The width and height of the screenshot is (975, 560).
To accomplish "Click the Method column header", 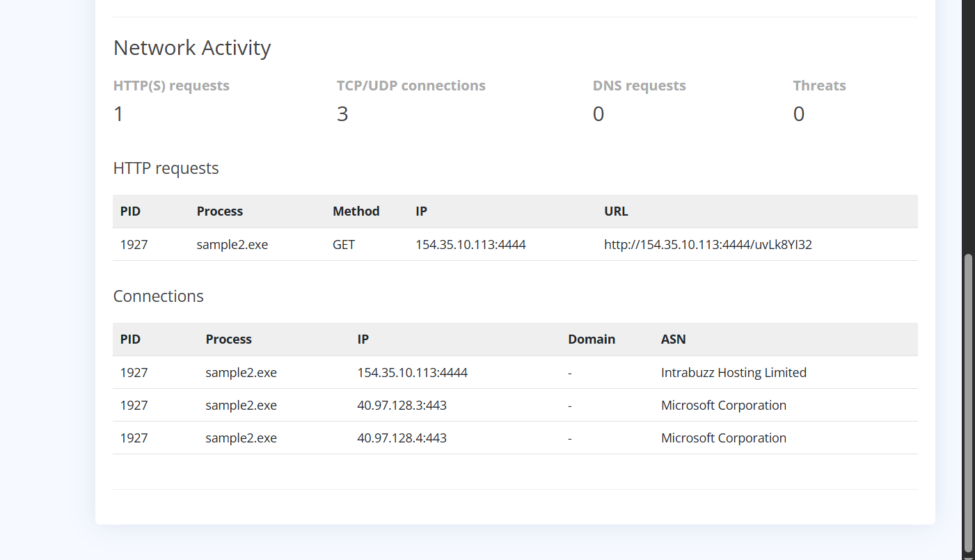I will click(x=356, y=211).
